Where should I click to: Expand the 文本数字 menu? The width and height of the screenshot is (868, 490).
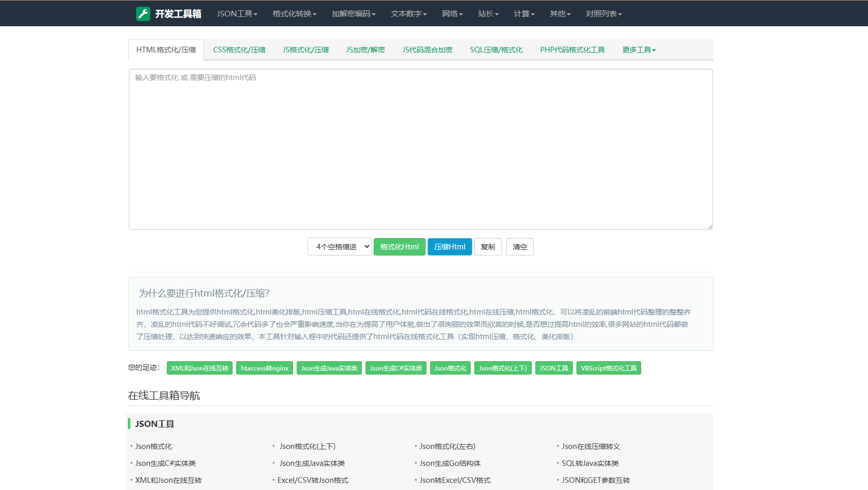[x=409, y=14]
